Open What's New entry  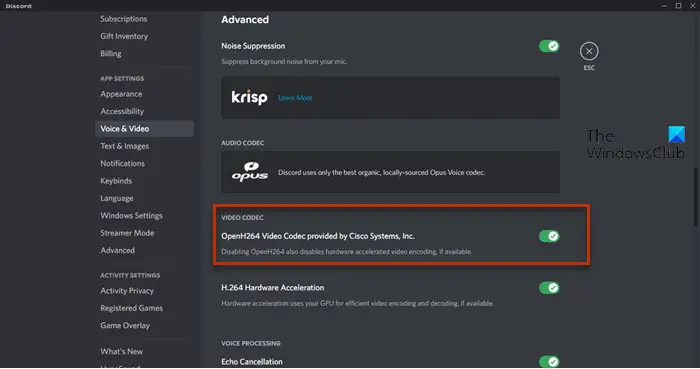[x=121, y=352]
